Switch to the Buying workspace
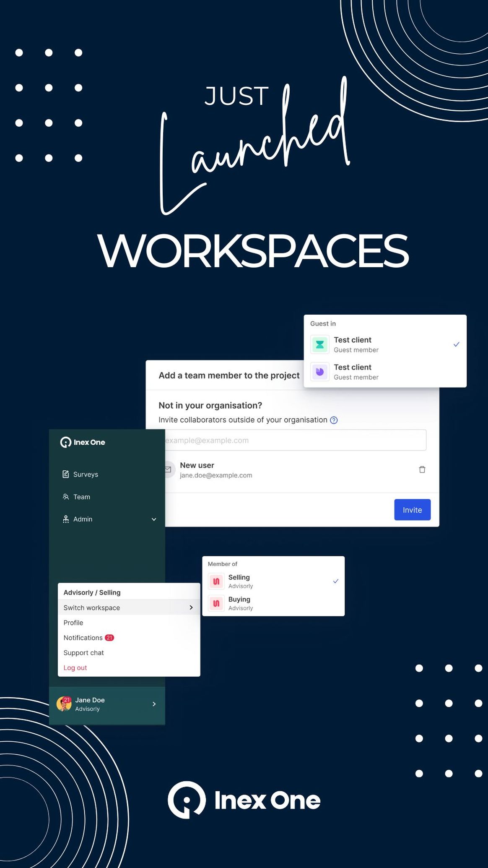This screenshot has height=868, width=488. click(273, 603)
